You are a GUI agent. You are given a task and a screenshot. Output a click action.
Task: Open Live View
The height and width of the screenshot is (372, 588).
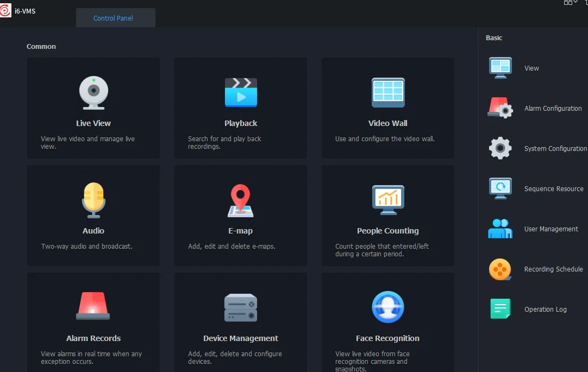click(x=93, y=108)
